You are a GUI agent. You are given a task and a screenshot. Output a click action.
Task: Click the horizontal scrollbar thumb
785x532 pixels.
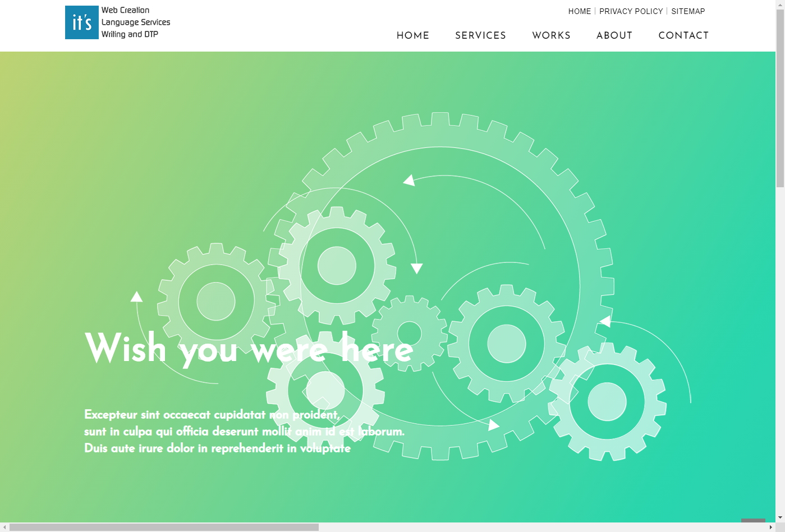pyautogui.click(x=164, y=528)
